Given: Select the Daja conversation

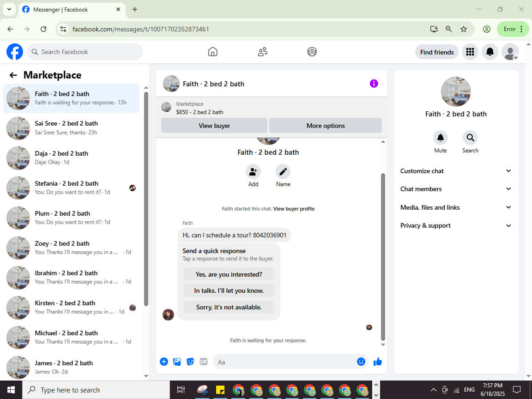Looking at the screenshot, I should click(x=71, y=158).
